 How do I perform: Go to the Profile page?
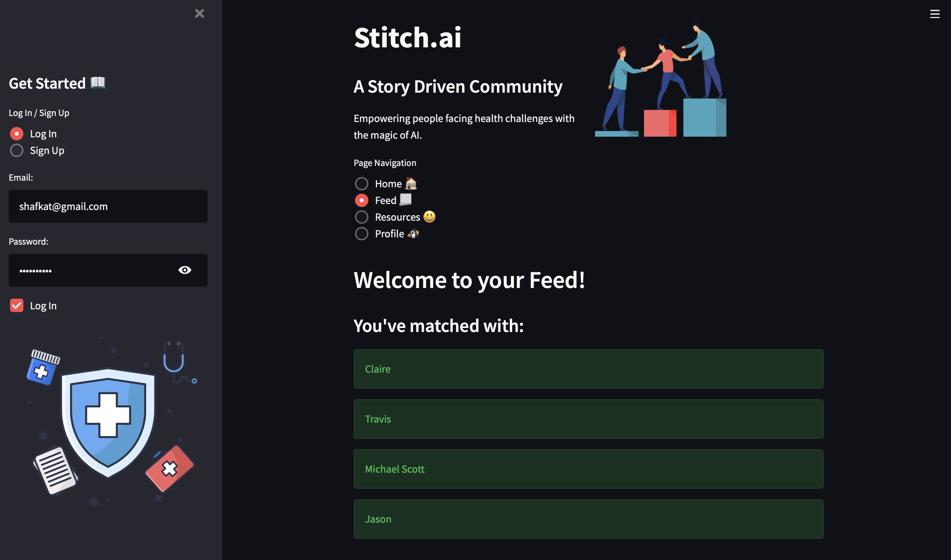[361, 234]
